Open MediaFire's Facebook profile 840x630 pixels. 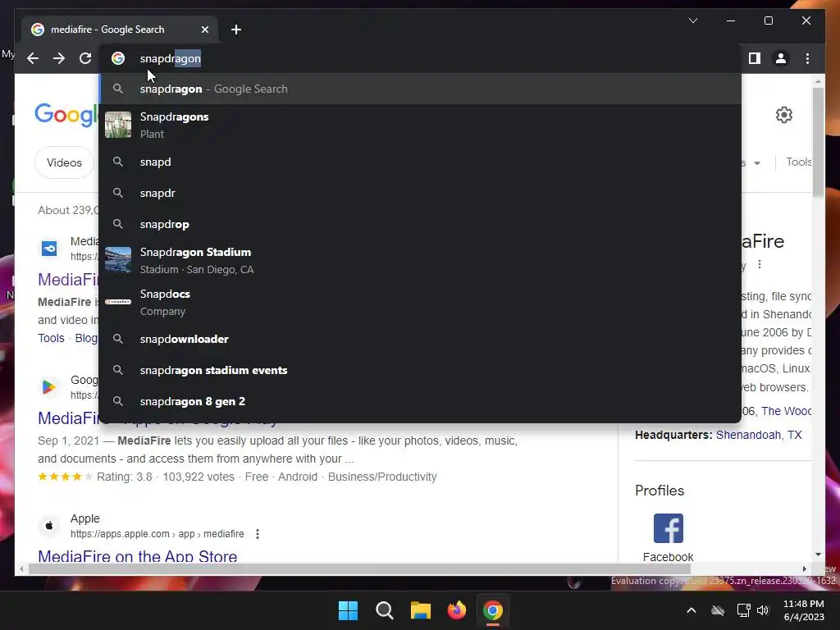click(x=668, y=537)
